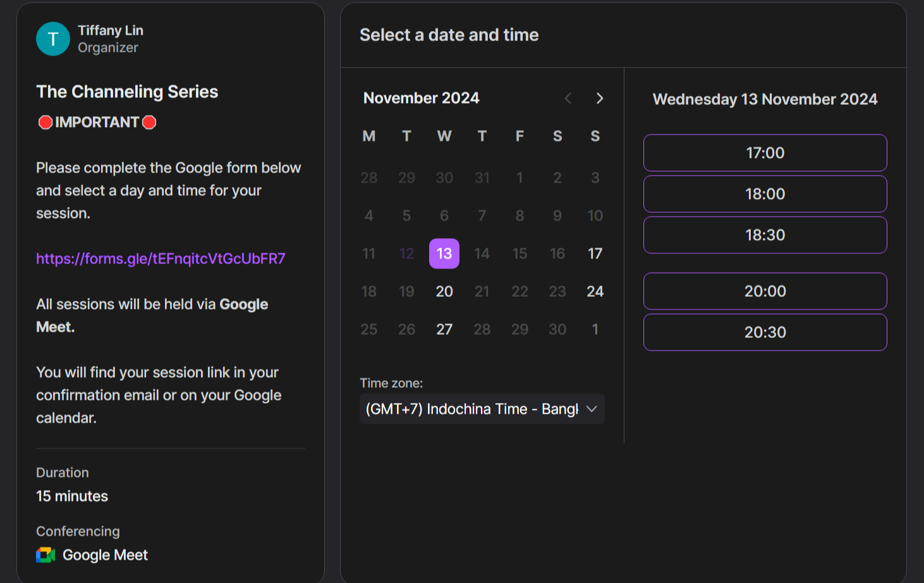The image size is (924, 583).
Task: Click November 12 on the calendar
Action: click(406, 254)
